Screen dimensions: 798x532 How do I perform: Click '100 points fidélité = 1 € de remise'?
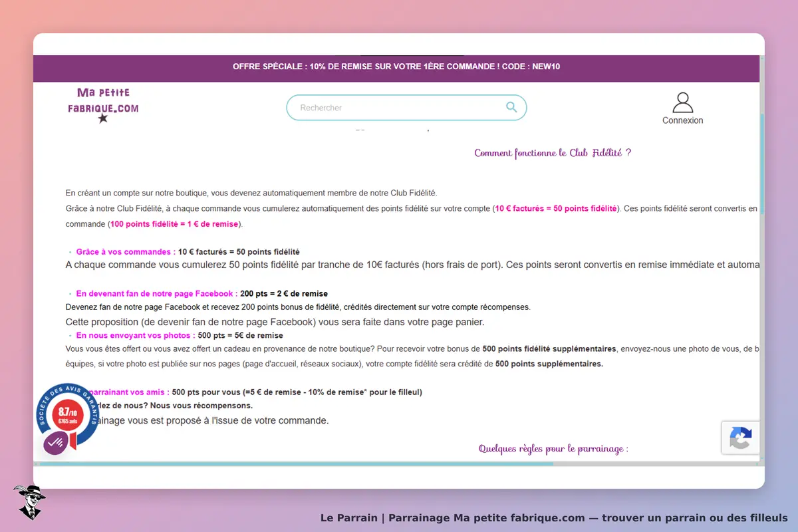[x=174, y=224]
